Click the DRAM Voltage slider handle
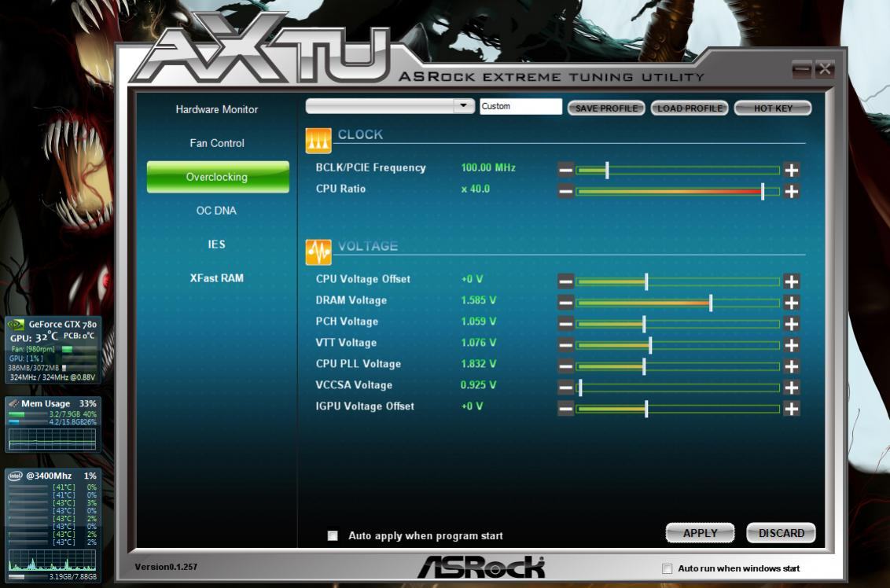890x588 pixels. coord(711,303)
